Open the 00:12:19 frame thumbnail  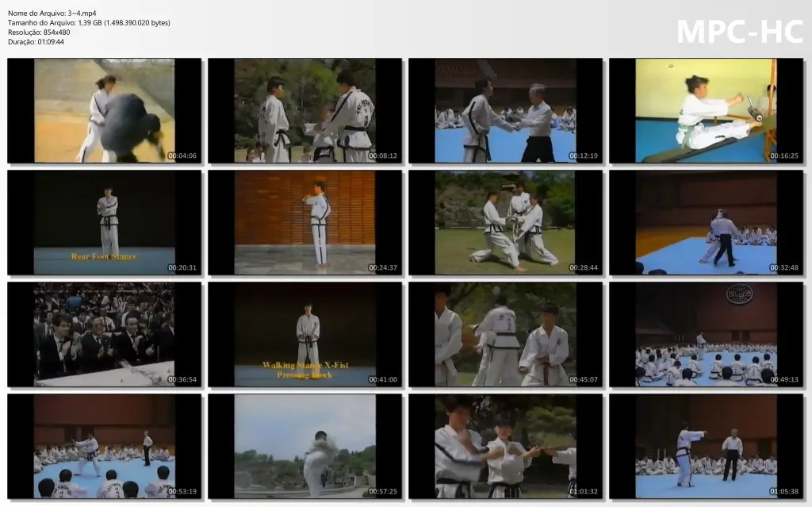(505, 110)
